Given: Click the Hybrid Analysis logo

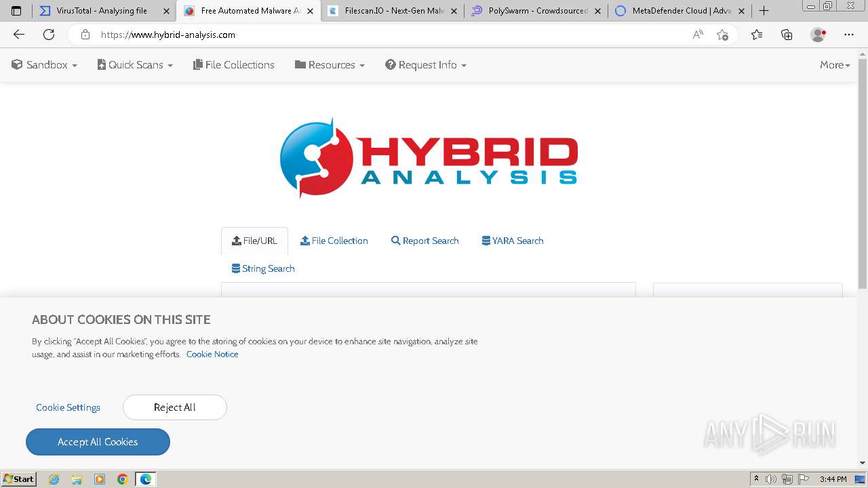Looking at the screenshot, I should coord(429,158).
